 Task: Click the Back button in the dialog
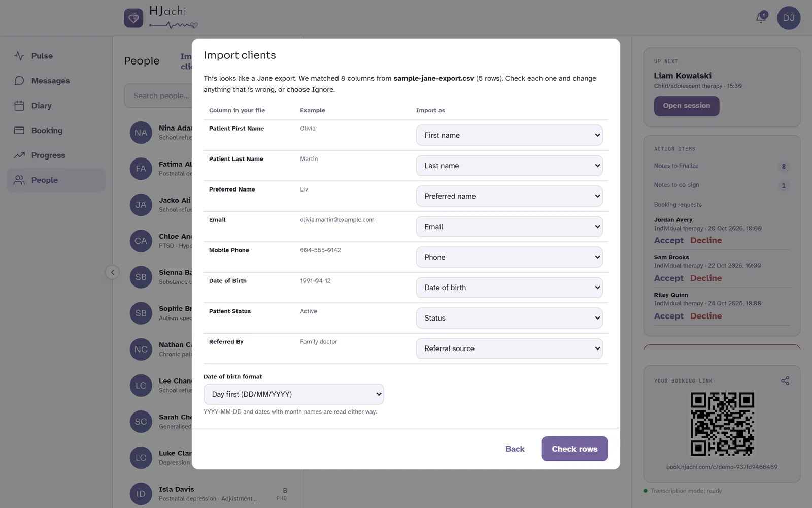pos(515,449)
